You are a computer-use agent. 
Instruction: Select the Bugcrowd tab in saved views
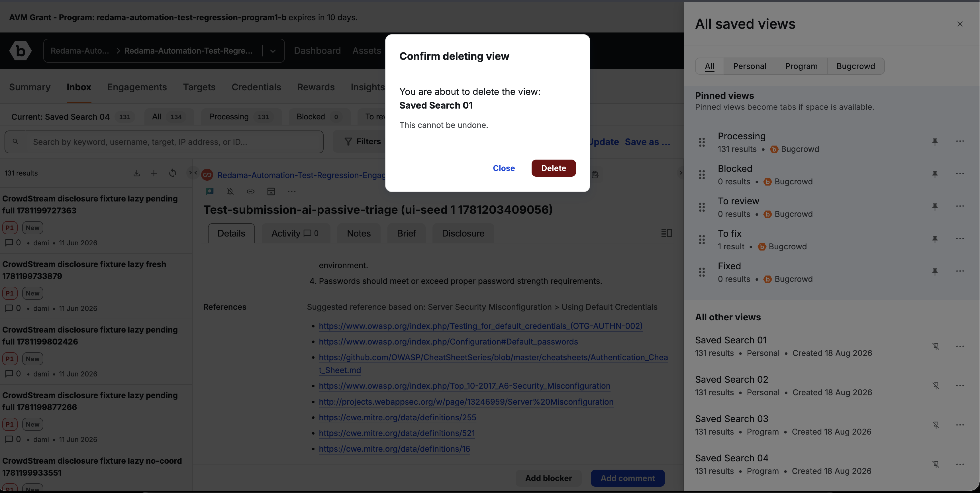pos(856,66)
